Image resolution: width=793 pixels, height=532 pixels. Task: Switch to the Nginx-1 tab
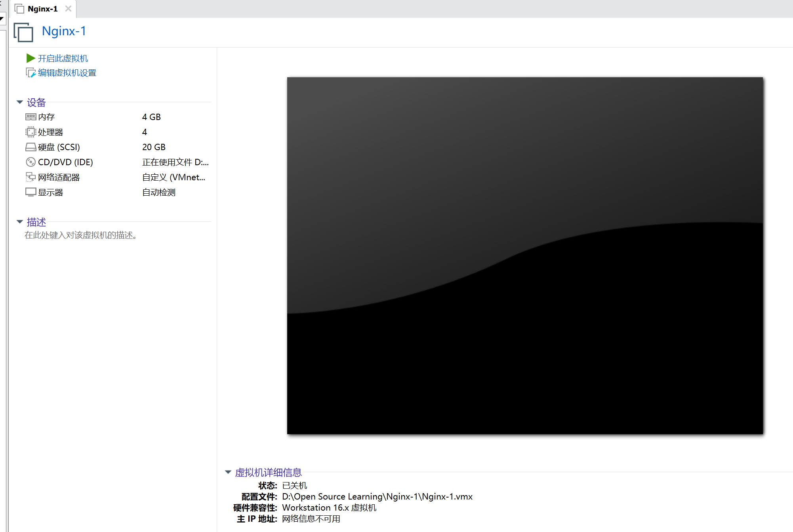[x=42, y=9]
